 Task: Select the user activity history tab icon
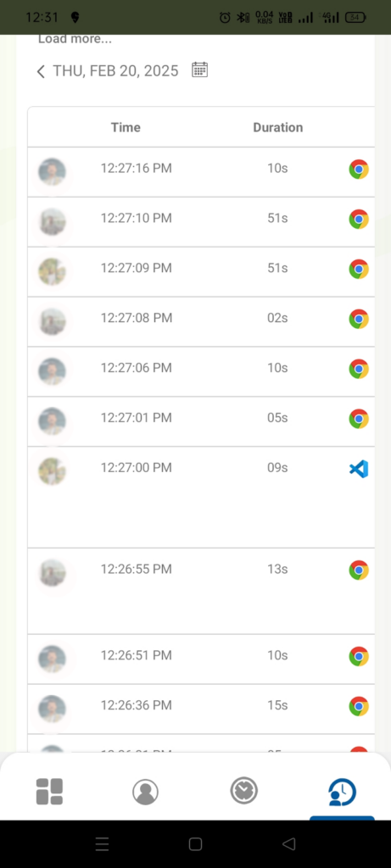tap(342, 792)
